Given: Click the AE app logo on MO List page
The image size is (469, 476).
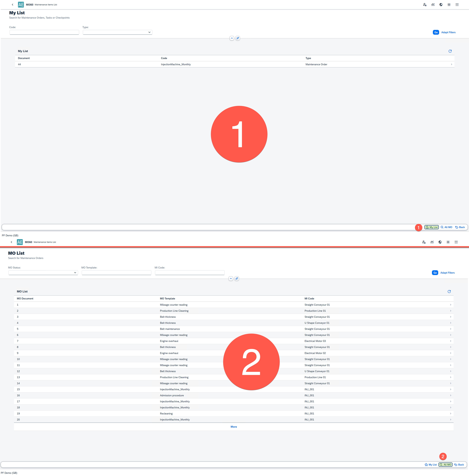Looking at the screenshot, I should [20, 242].
